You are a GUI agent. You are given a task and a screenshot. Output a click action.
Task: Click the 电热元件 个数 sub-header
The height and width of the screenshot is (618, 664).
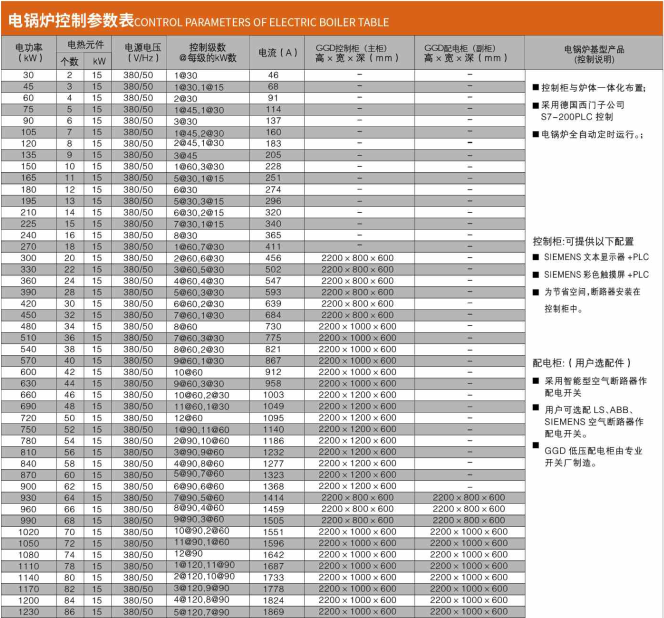tap(69, 61)
